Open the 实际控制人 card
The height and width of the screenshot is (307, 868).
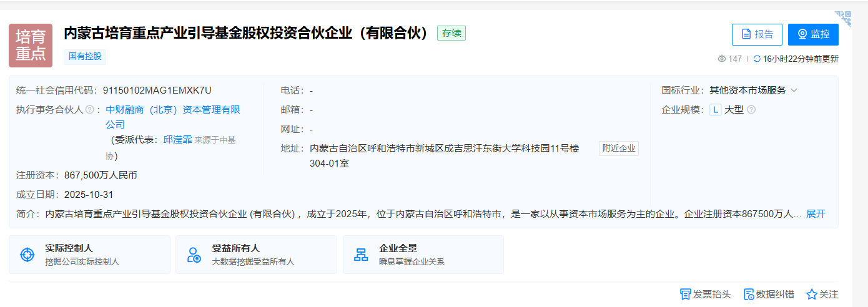click(x=89, y=255)
